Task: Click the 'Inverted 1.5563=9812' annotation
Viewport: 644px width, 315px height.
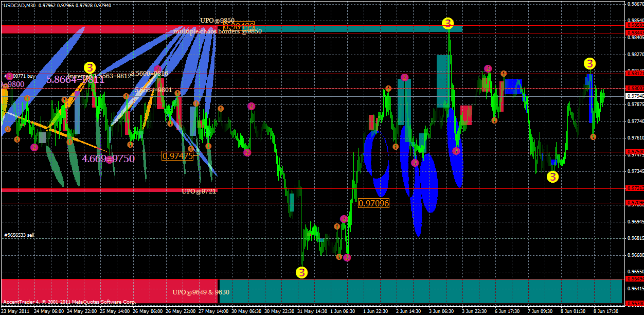Action: point(98,76)
